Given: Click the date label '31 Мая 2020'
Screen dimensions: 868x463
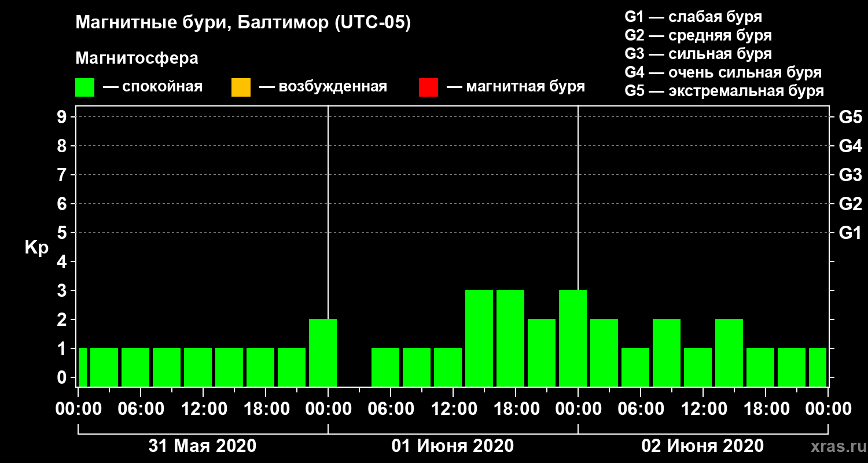Looking at the screenshot, I should click(203, 446).
